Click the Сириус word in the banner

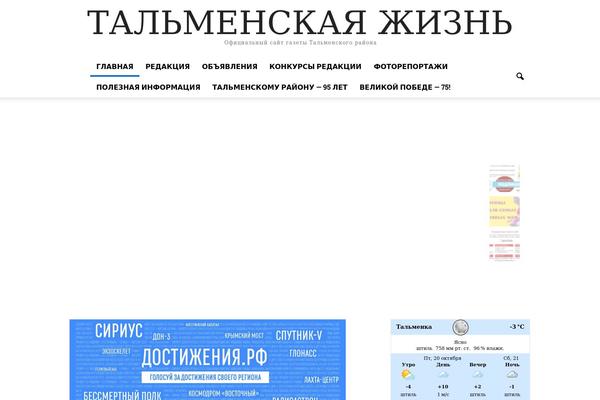click(119, 331)
